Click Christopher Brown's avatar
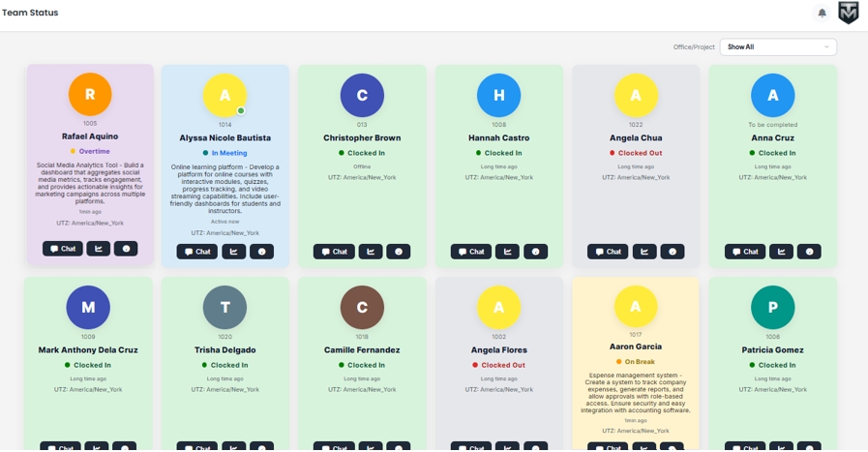The width and height of the screenshot is (868, 452). pos(362,95)
